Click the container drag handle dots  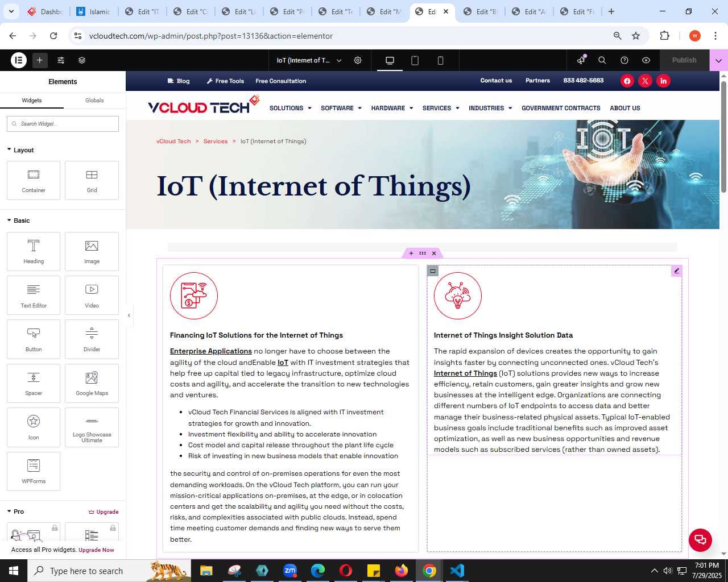pos(423,253)
